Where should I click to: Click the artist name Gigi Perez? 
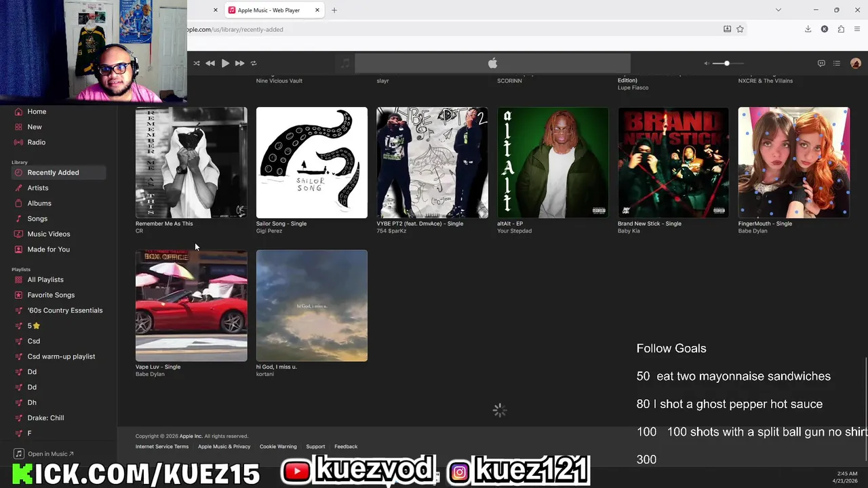pos(269,231)
